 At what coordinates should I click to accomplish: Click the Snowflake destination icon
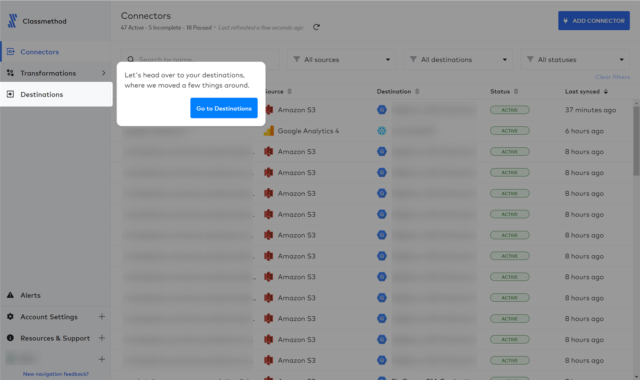coord(382,131)
